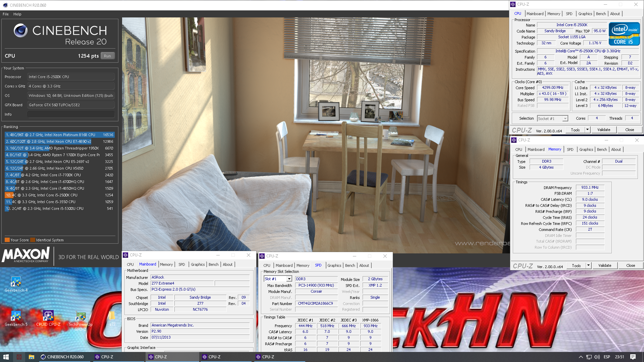Expand the Slot #1 dropdown in SPD window

click(289, 279)
